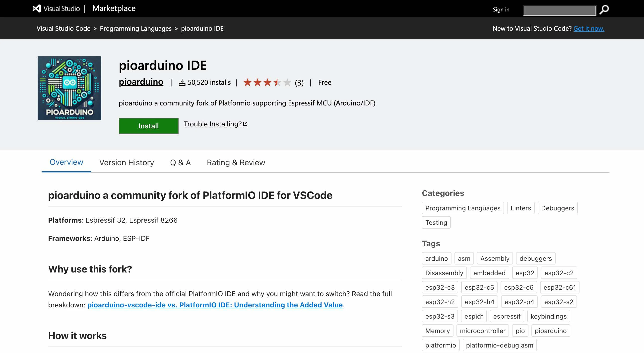The image size is (644, 353).
Task: Click the arduino tag
Action: 437,258
